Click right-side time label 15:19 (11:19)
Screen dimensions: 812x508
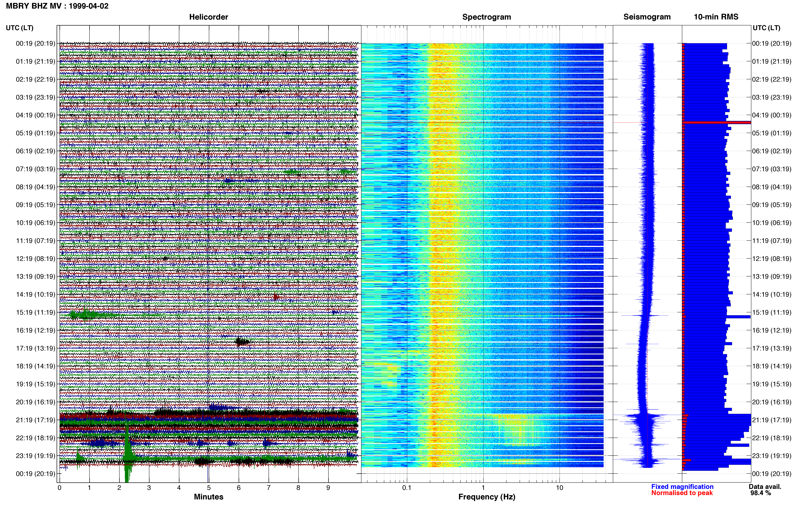pos(772,313)
